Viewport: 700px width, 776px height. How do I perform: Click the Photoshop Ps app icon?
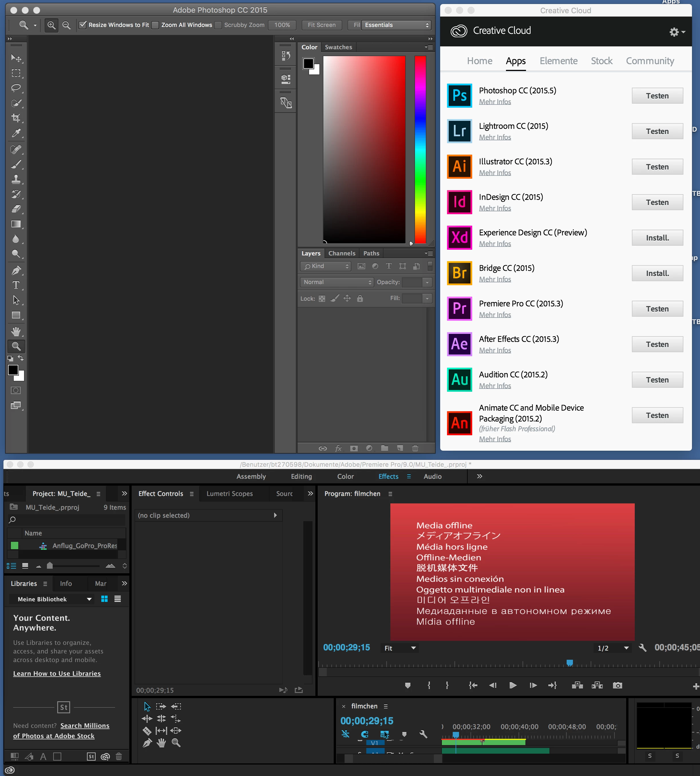[459, 95]
